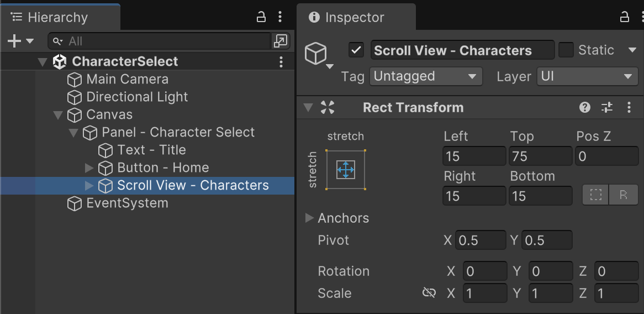Toggle the scale constrain proportions link icon
This screenshot has width=644, height=314.
pyautogui.click(x=429, y=292)
